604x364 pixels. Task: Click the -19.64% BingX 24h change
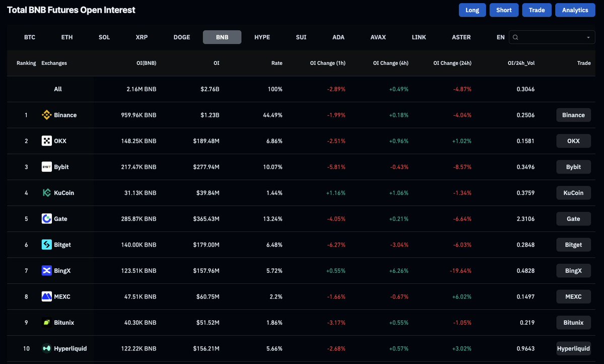pos(461,271)
